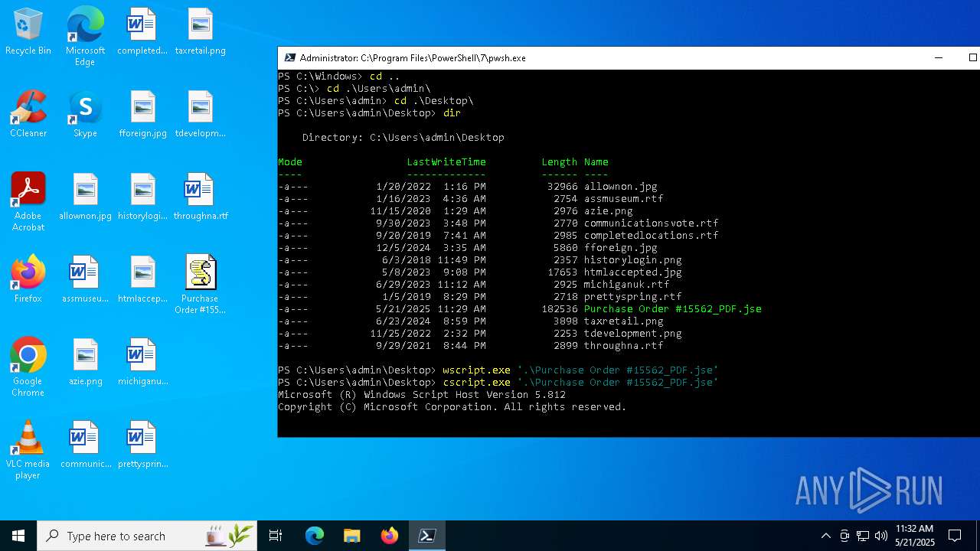This screenshot has height=551, width=980.
Task: Click 'communicationsvote.rtf' in the dir listing
Action: [x=651, y=223]
